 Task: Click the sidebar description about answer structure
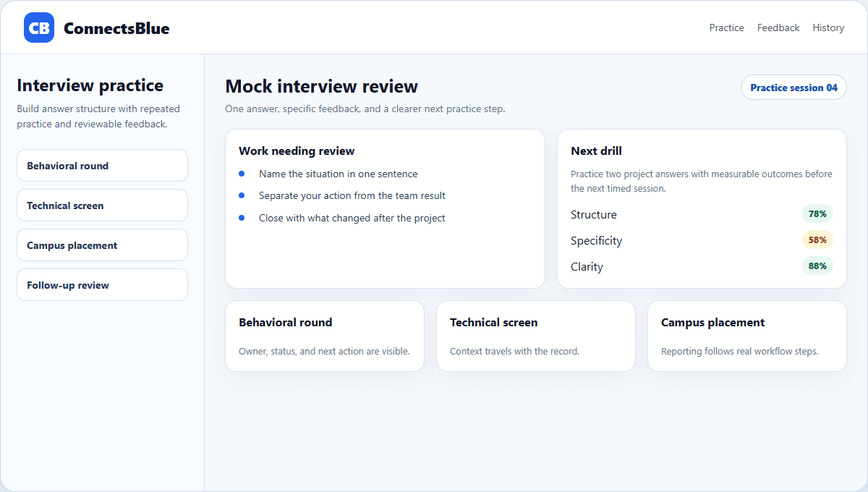[98, 116]
